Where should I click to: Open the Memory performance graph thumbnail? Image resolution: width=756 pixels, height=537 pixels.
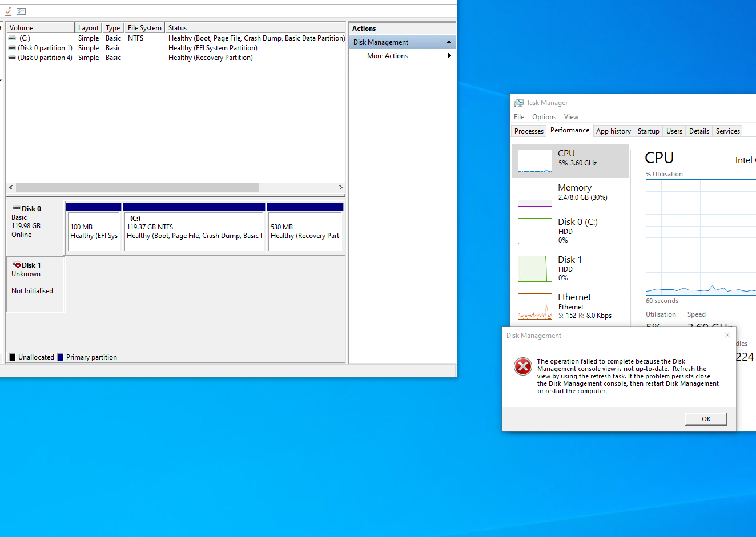[x=534, y=195]
